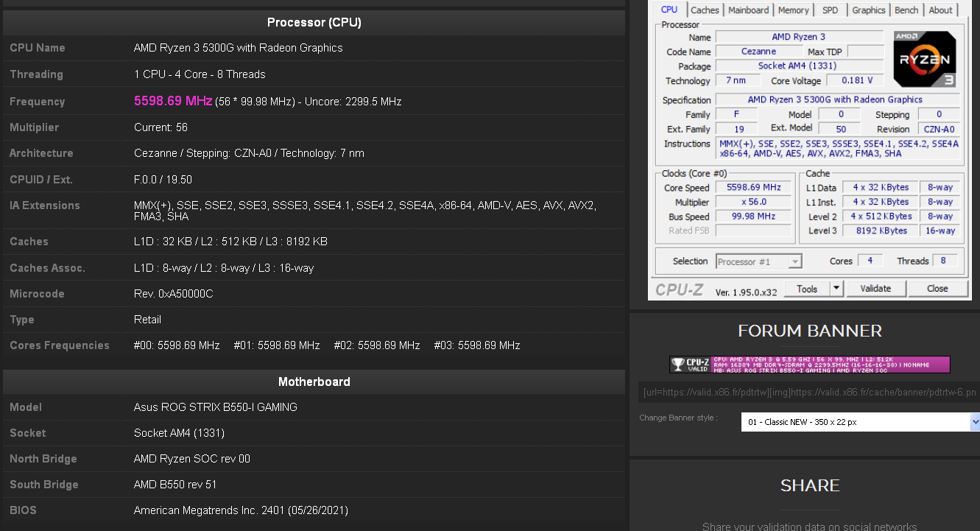This screenshot has height=531, width=980.
Task: Click the South Bridge value AMD B550 rev 51
Action: click(x=175, y=485)
